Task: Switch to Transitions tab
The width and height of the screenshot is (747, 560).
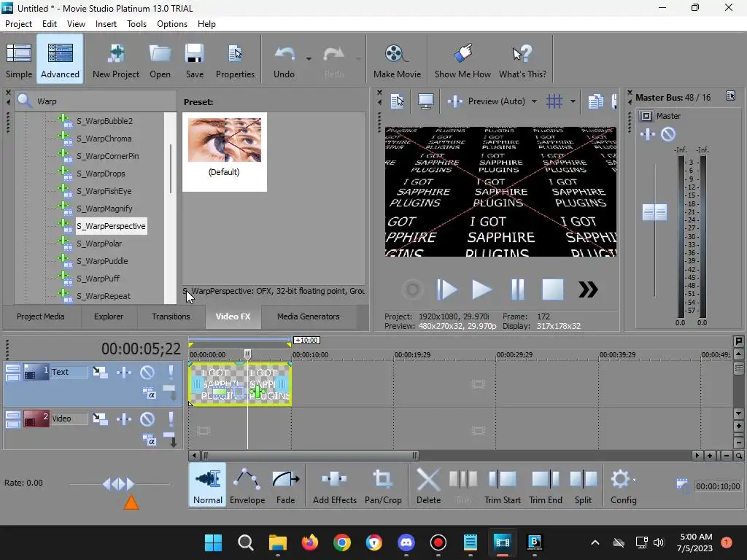Action: pos(171,316)
